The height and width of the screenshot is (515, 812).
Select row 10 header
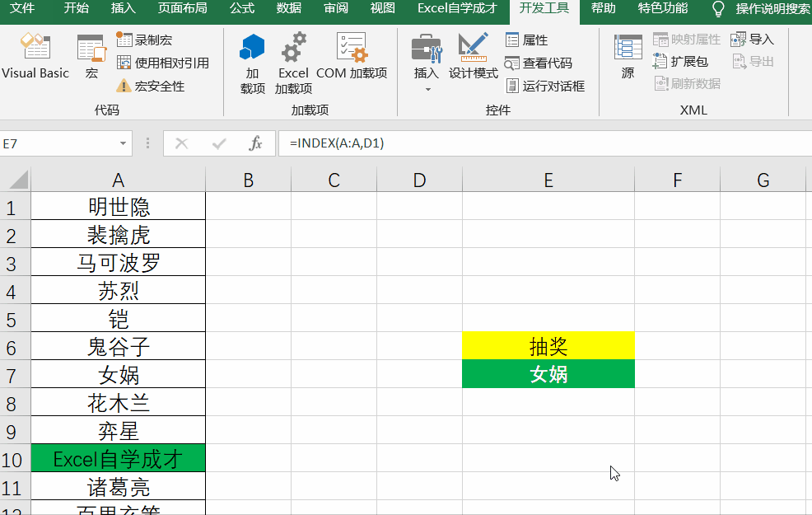point(15,458)
